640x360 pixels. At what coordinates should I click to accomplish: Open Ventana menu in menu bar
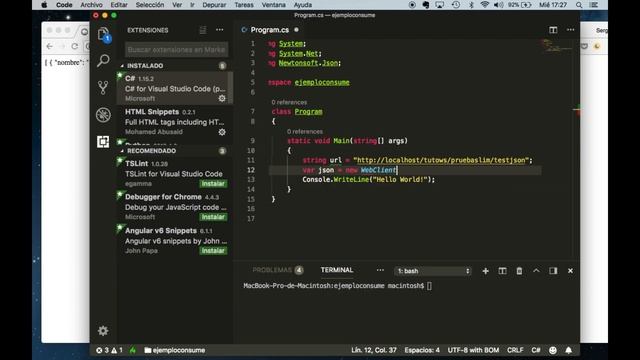pyautogui.click(x=273, y=5)
